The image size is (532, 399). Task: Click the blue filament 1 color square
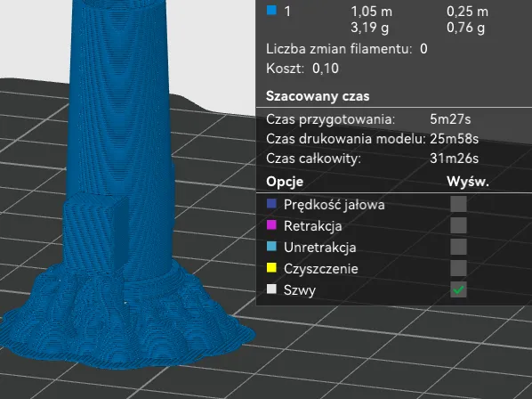coord(271,10)
